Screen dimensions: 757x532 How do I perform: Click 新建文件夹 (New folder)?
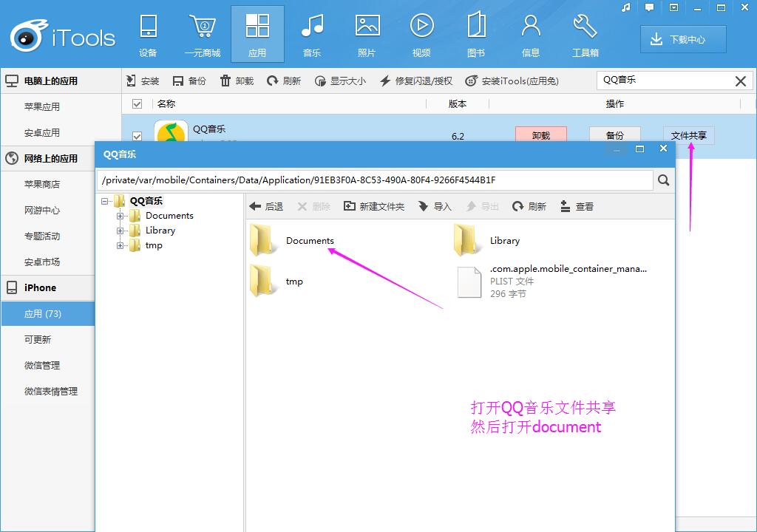[374, 207]
